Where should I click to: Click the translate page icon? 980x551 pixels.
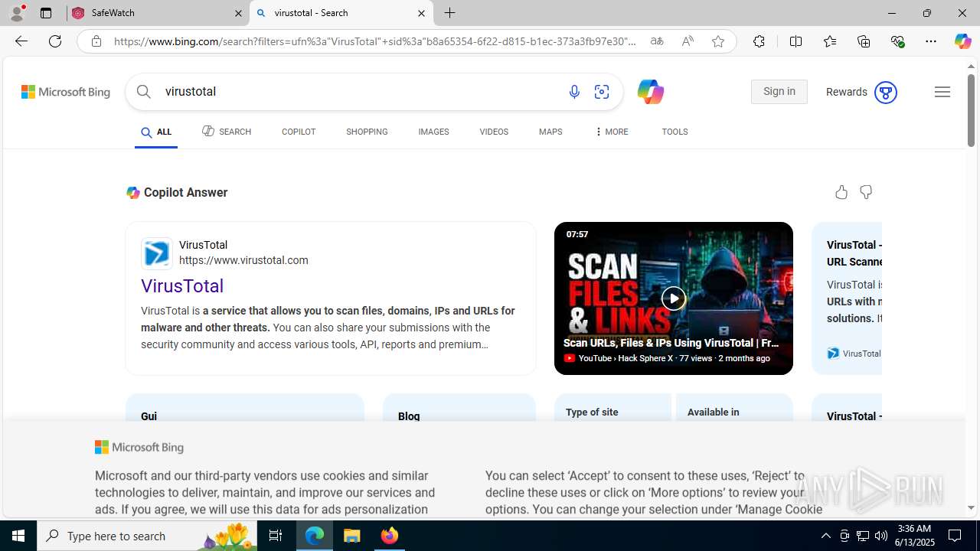(x=657, y=41)
